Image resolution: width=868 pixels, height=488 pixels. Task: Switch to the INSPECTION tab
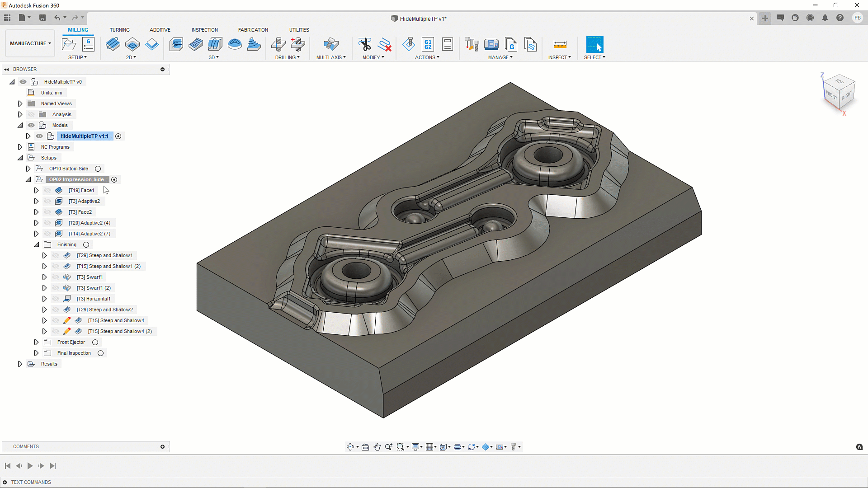204,30
